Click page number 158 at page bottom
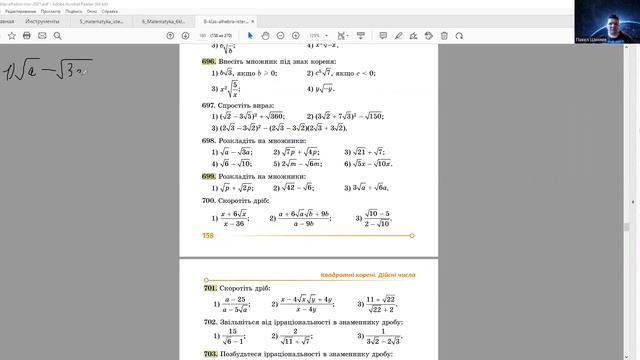The image size is (640, 360). 208,236
